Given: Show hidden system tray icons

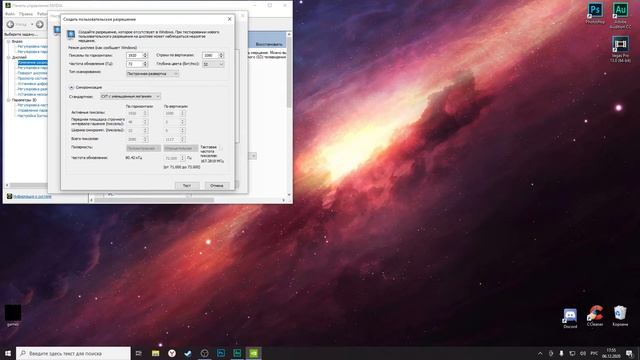Looking at the screenshot, I should pyautogui.click(x=540, y=353).
